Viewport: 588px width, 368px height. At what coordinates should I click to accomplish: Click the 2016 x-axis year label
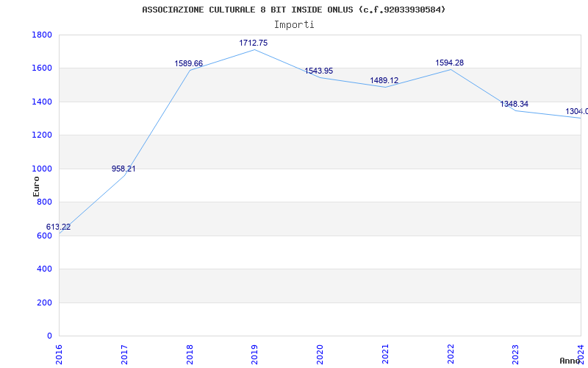pos(60,355)
